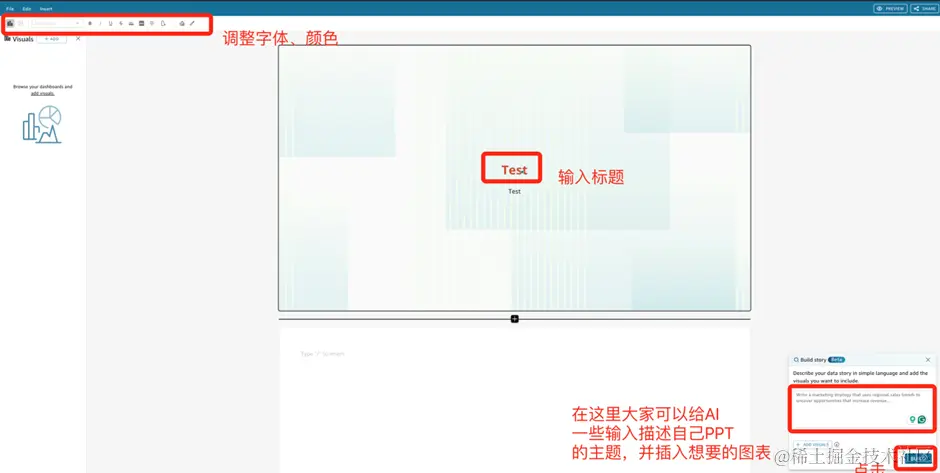The image size is (940, 473).
Task: Select the 'Test' title text on slide
Action: tap(514, 170)
